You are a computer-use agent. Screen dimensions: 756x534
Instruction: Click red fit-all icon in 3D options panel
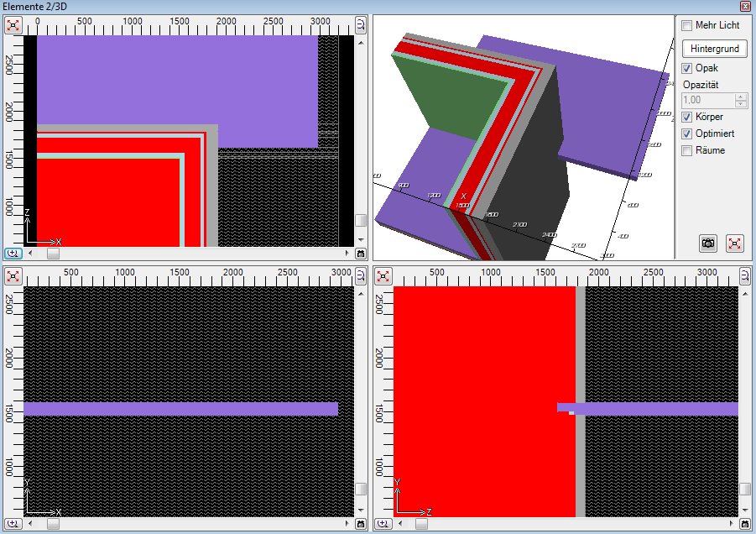pos(735,243)
